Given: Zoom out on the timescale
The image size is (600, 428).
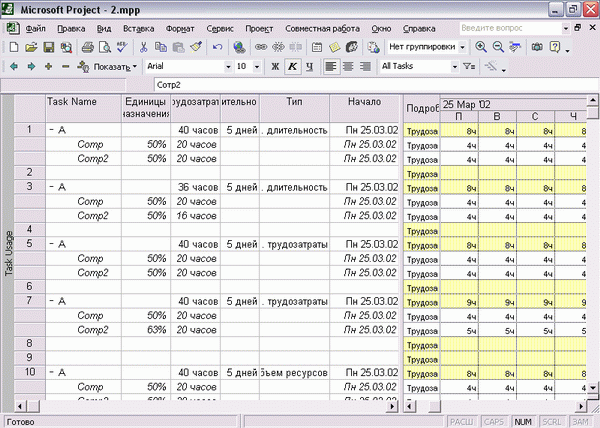Looking at the screenshot, I should point(498,47).
